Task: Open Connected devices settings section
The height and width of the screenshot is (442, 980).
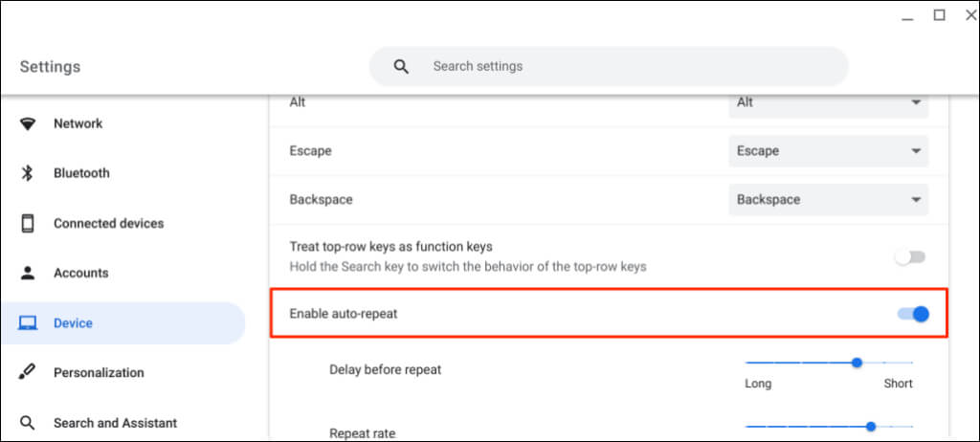Action: [108, 223]
